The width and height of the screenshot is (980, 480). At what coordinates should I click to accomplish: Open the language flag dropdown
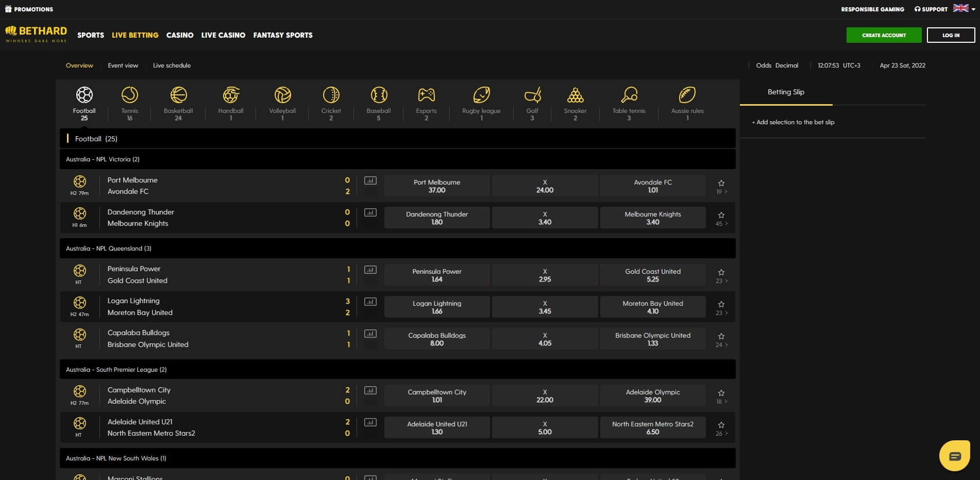point(961,8)
